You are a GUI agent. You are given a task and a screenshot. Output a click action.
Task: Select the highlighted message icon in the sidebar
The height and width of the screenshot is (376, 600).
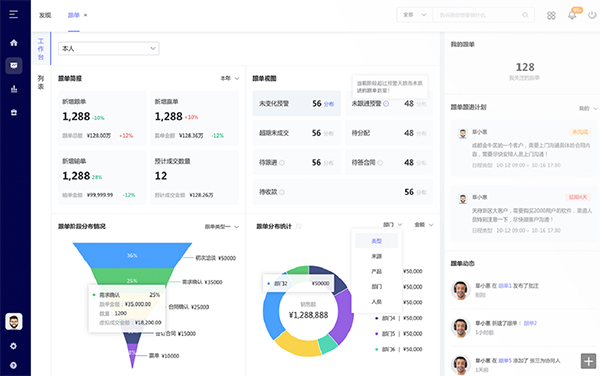pyautogui.click(x=14, y=65)
